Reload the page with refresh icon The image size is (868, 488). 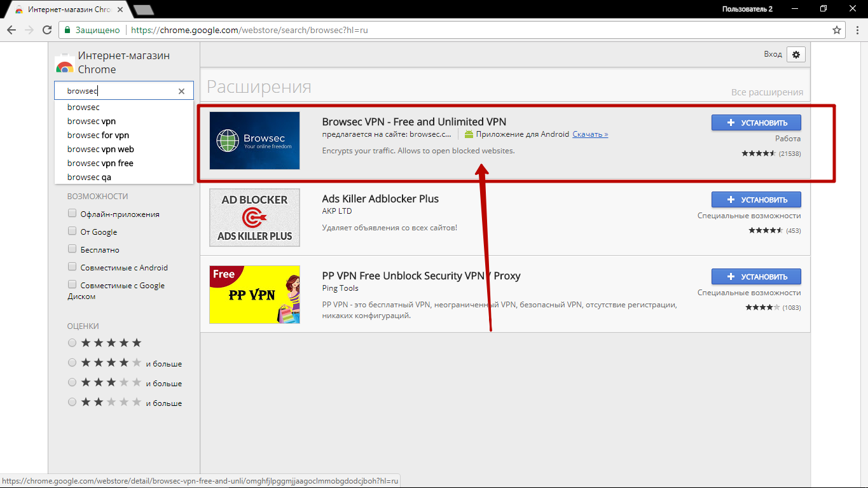[47, 30]
